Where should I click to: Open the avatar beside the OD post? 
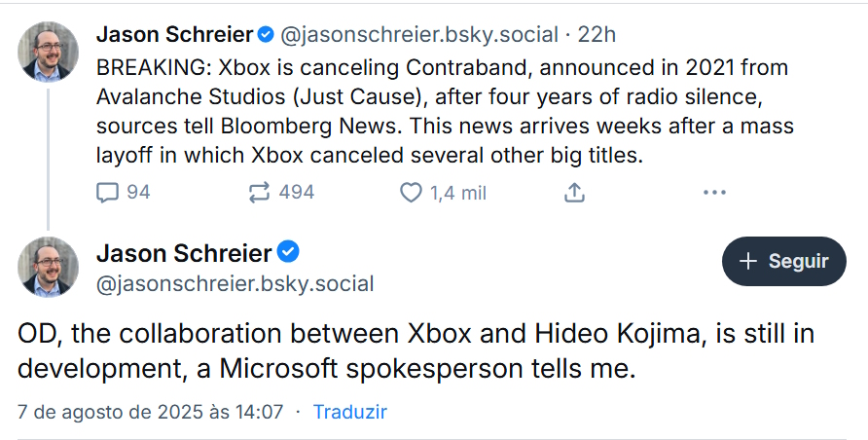pos(49,267)
